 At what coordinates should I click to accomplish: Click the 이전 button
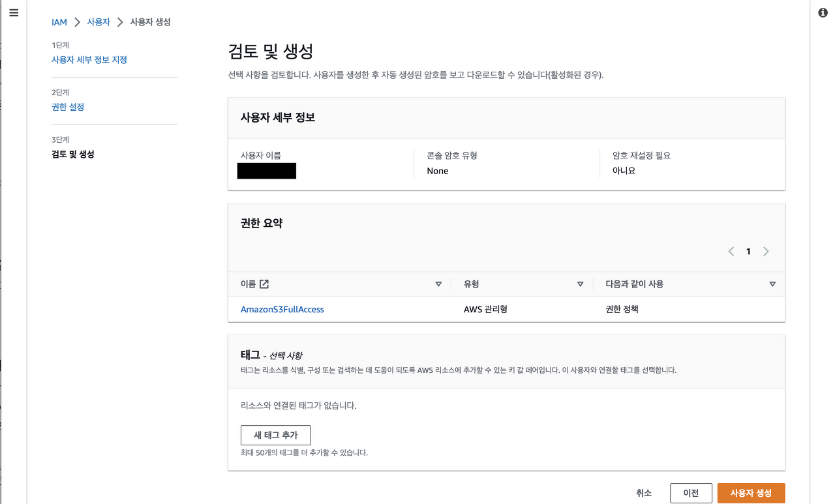point(691,493)
